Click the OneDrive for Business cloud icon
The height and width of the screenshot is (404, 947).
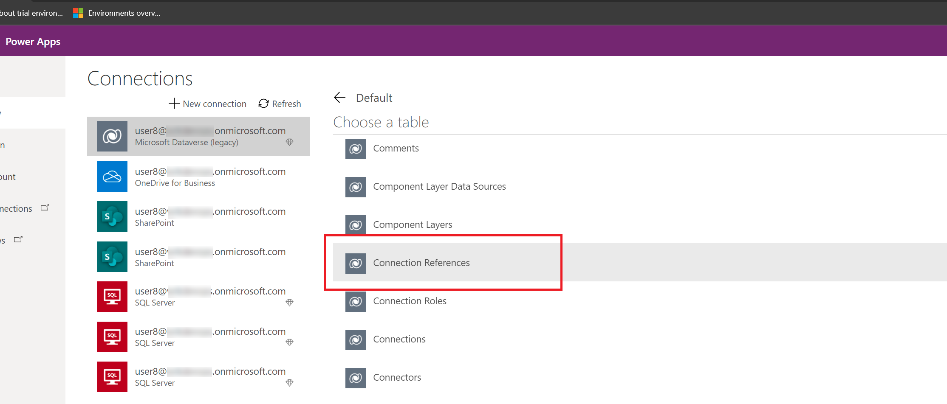(112, 176)
